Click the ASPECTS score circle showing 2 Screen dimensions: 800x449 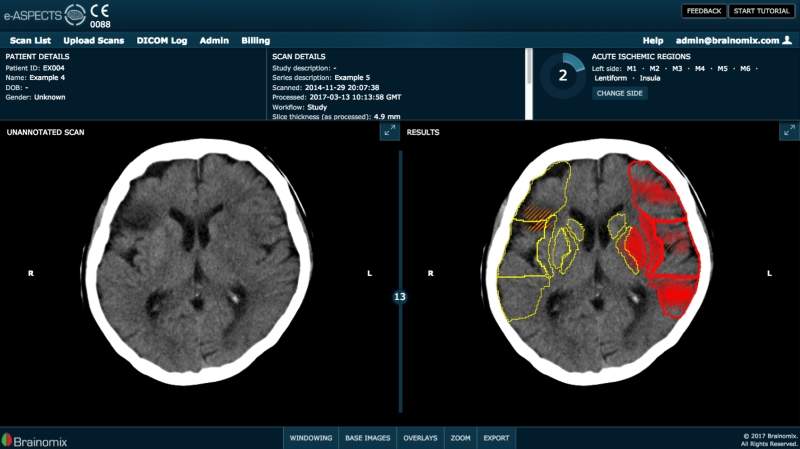[562, 74]
